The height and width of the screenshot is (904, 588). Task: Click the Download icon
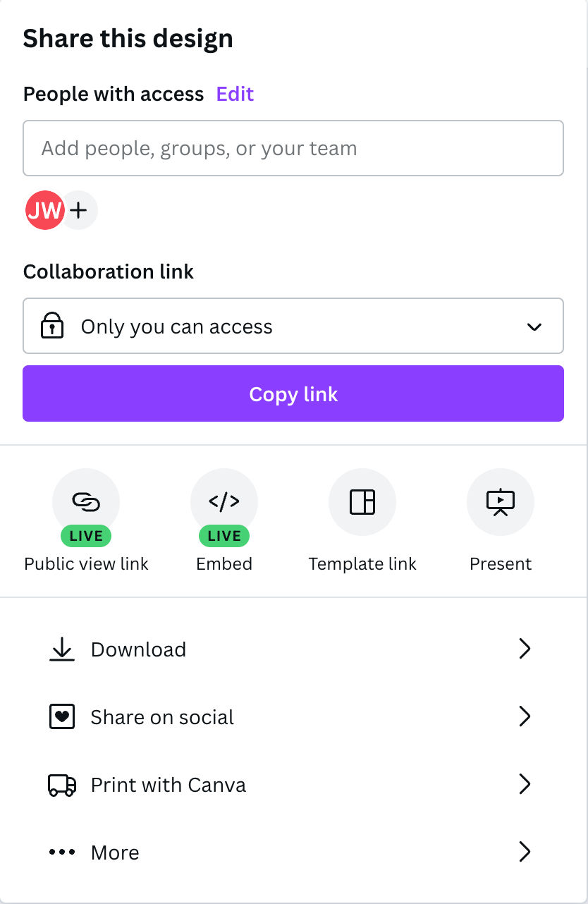(x=62, y=649)
